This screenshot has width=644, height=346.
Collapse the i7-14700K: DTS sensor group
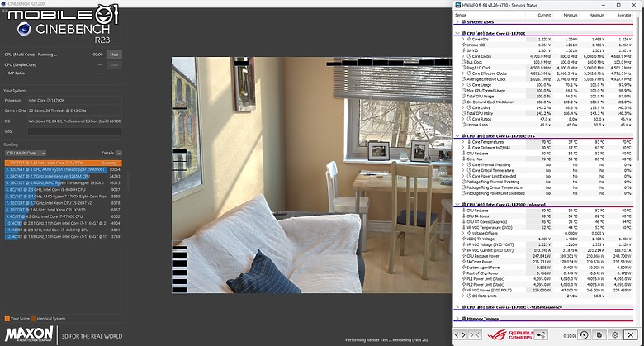point(457,135)
